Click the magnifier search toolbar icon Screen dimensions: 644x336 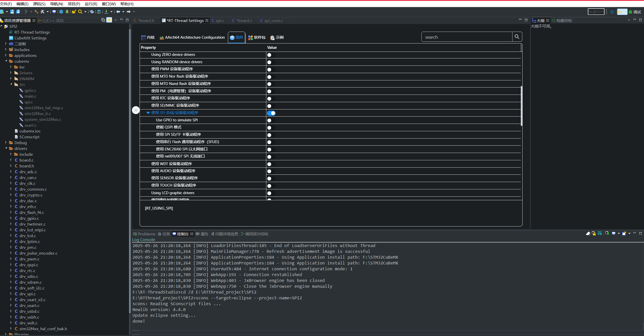(x=80, y=12)
